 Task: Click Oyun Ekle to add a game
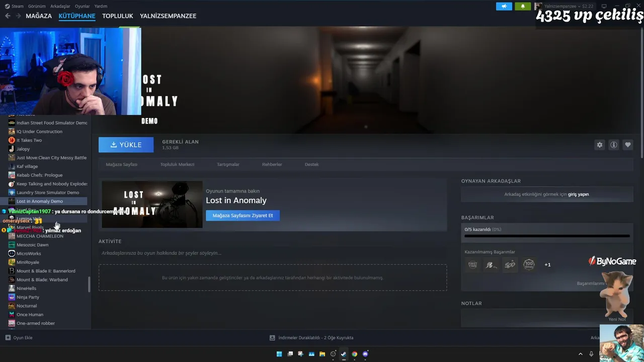(19, 338)
